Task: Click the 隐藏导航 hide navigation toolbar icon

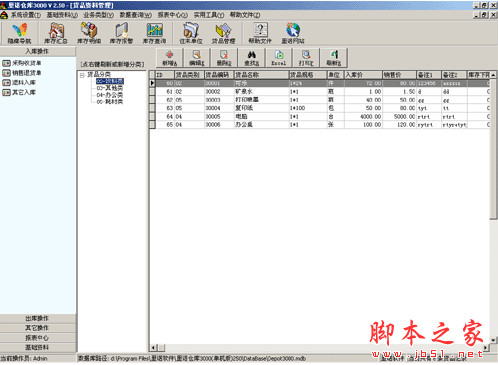Action: 20,33
